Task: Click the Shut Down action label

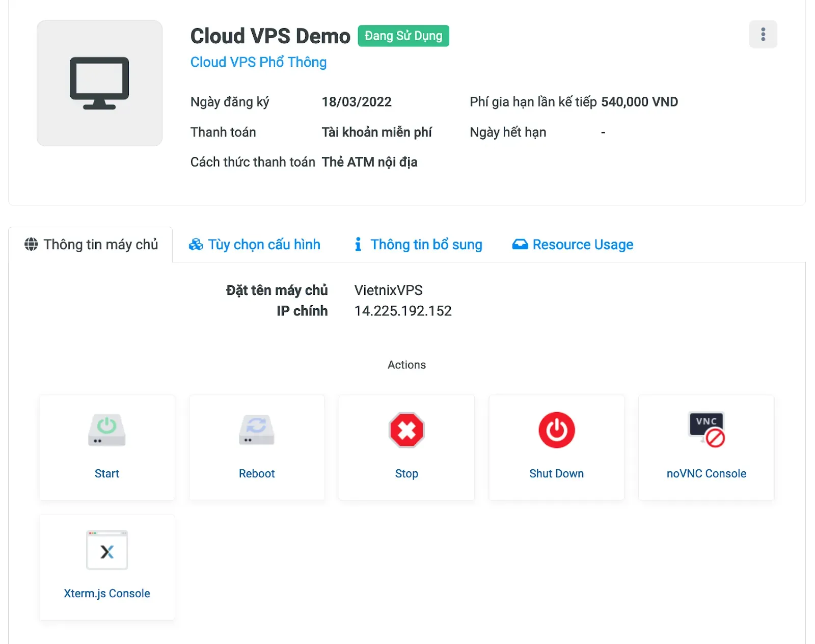Action: point(557,473)
